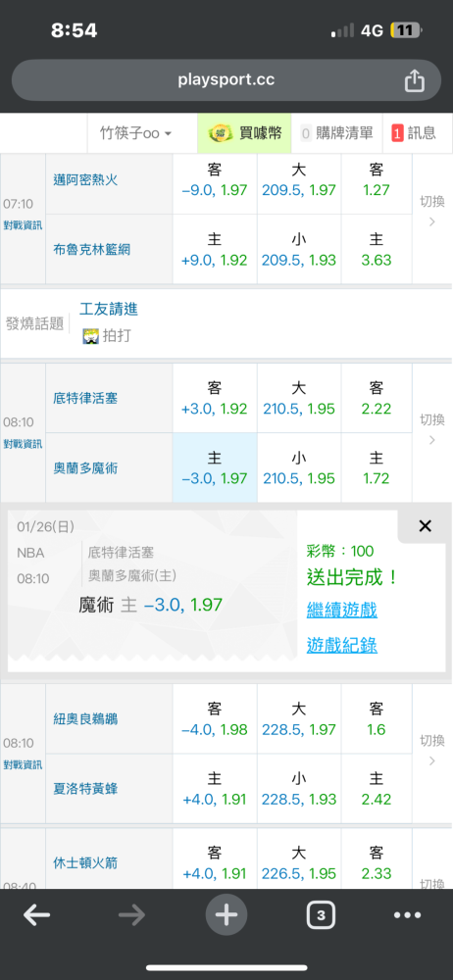This screenshot has height=980, width=453.
Task: Open the 工友請進 hot topic
Action: (x=109, y=309)
